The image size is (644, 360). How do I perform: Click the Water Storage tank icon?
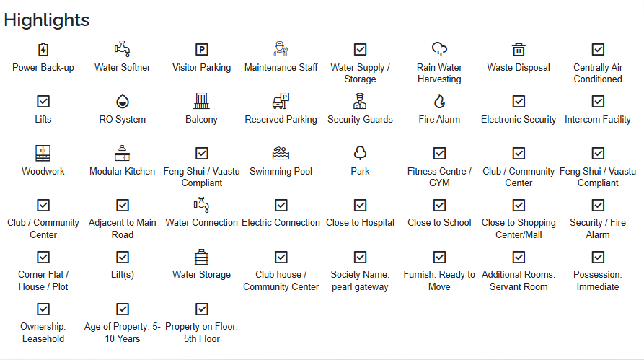click(202, 257)
